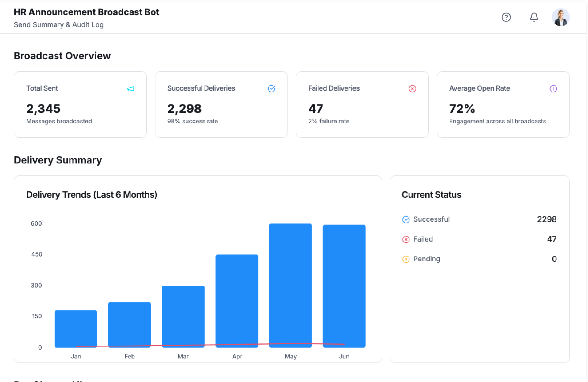
Task: Open the Total Sent card
Action: click(x=80, y=105)
